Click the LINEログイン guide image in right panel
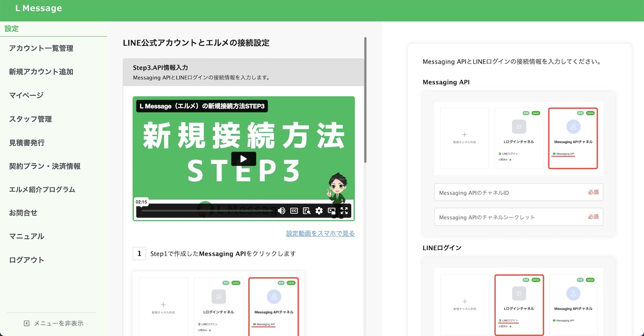 coord(519,302)
